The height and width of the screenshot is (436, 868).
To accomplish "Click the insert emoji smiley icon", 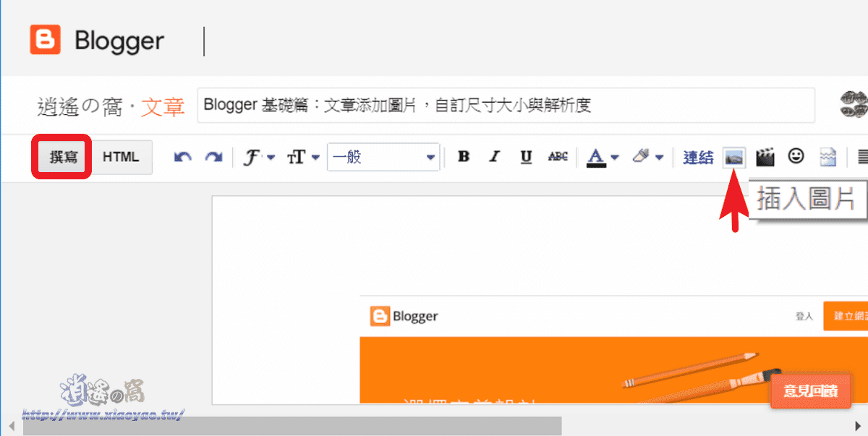I will [x=796, y=155].
